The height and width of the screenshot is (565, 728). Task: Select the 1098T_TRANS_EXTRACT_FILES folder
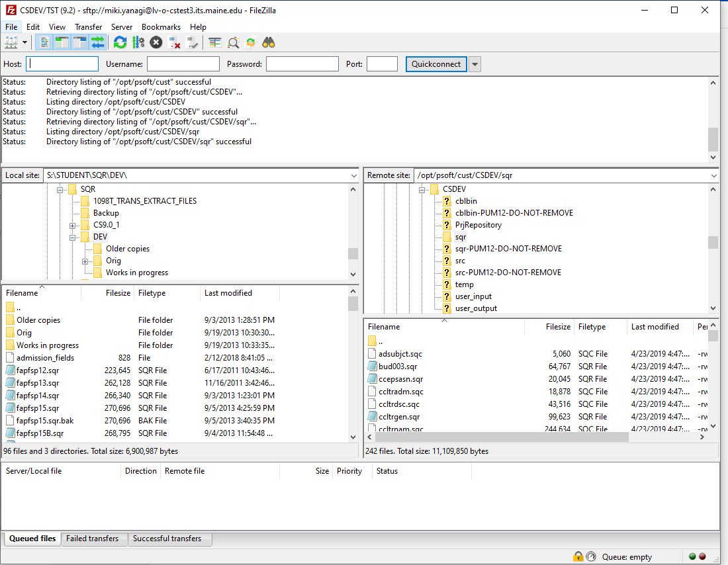click(x=145, y=201)
